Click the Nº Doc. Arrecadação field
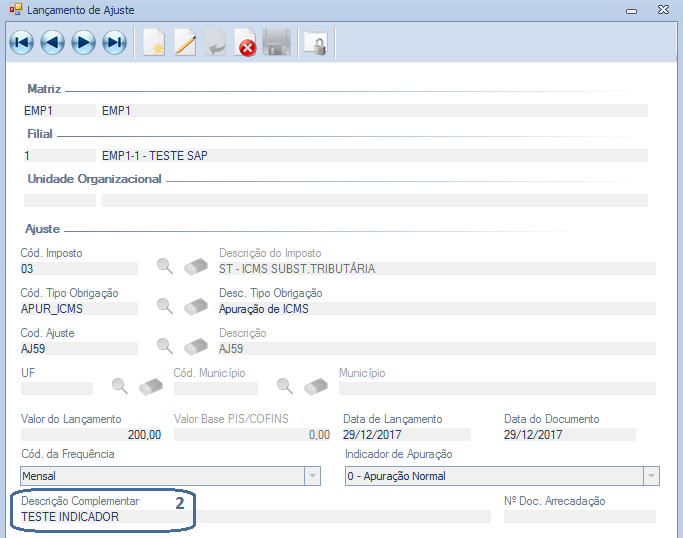This screenshot has width=683, height=538. pos(580,517)
